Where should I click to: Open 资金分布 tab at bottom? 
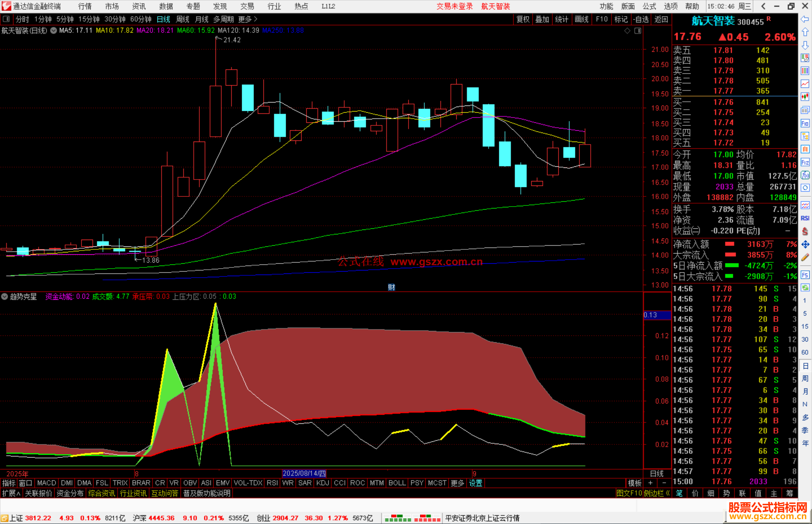[70, 493]
